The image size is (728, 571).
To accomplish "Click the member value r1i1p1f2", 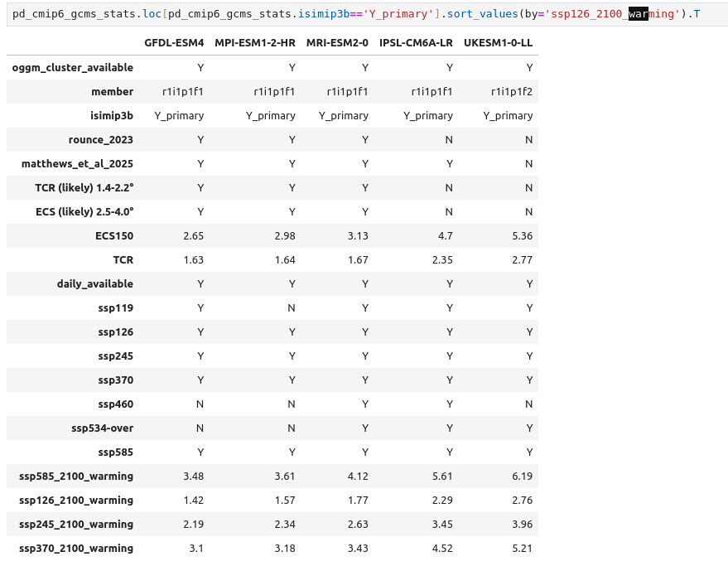I will point(512,91).
